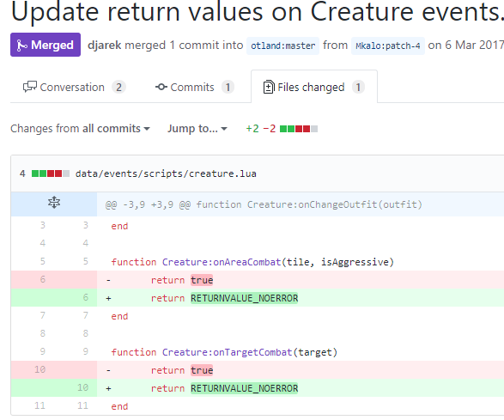Open the Mkalo:patch-4 branch link
This screenshot has width=504, height=420.
tap(388, 46)
